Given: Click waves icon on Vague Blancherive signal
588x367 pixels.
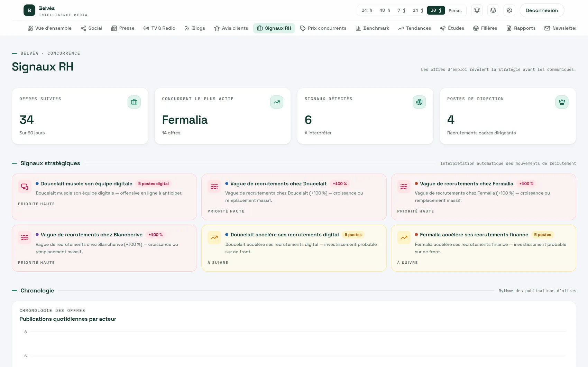Looking at the screenshot, I should coord(25,238).
